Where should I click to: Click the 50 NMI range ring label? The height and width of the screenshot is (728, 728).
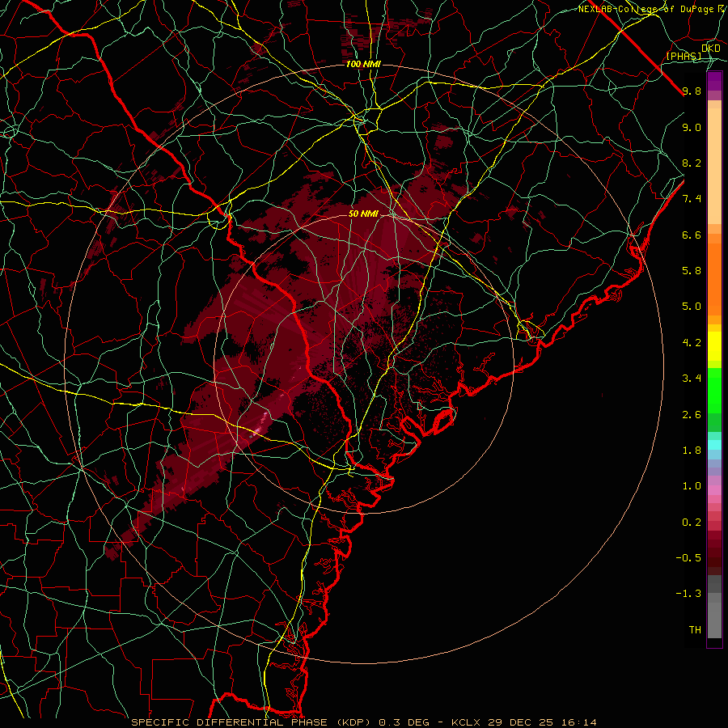click(x=363, y=214)
